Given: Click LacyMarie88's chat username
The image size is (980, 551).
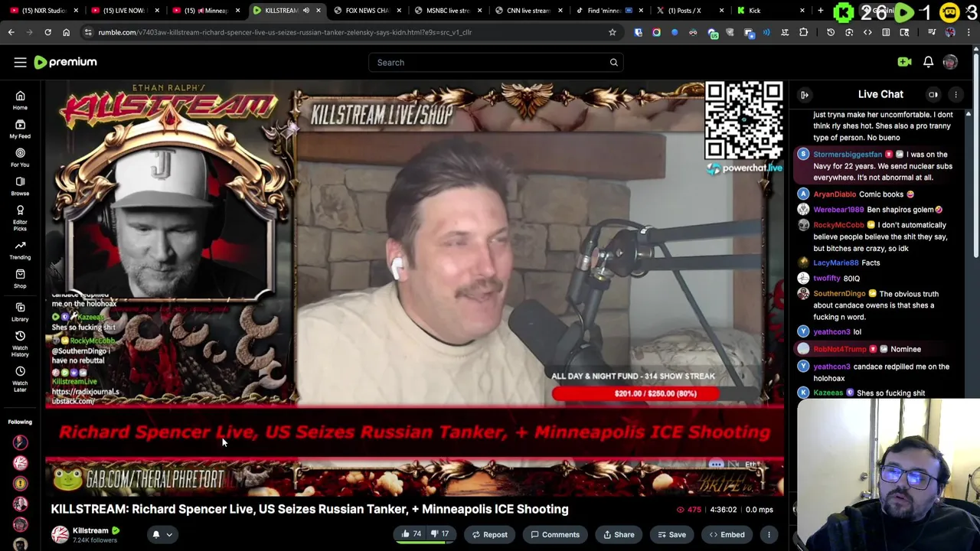Looking at the screenshot, I should (x=836, y=263).
